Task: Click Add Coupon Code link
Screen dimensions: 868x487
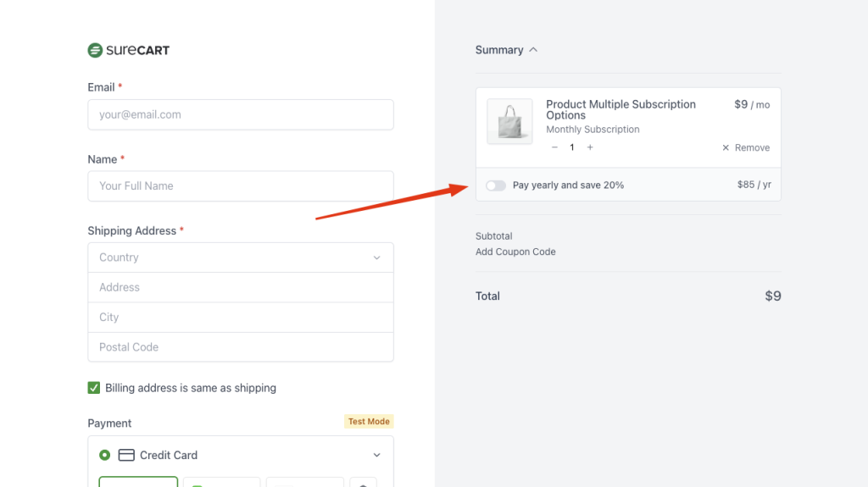Action: [x=515, y=252]
